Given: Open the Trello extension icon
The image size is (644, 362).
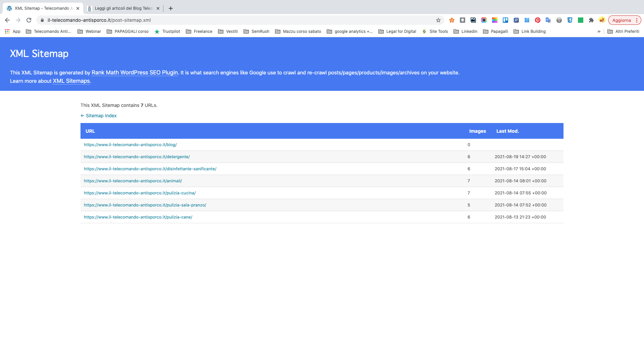Looking at the screenshot, I should (505, 20).
